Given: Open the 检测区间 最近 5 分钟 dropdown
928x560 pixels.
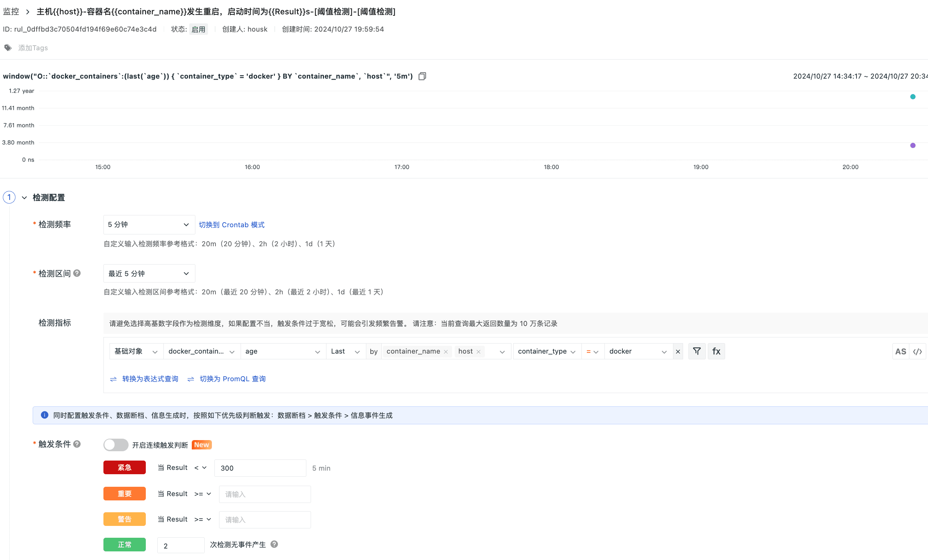Looking at the screenshot, I should point(149,274).
